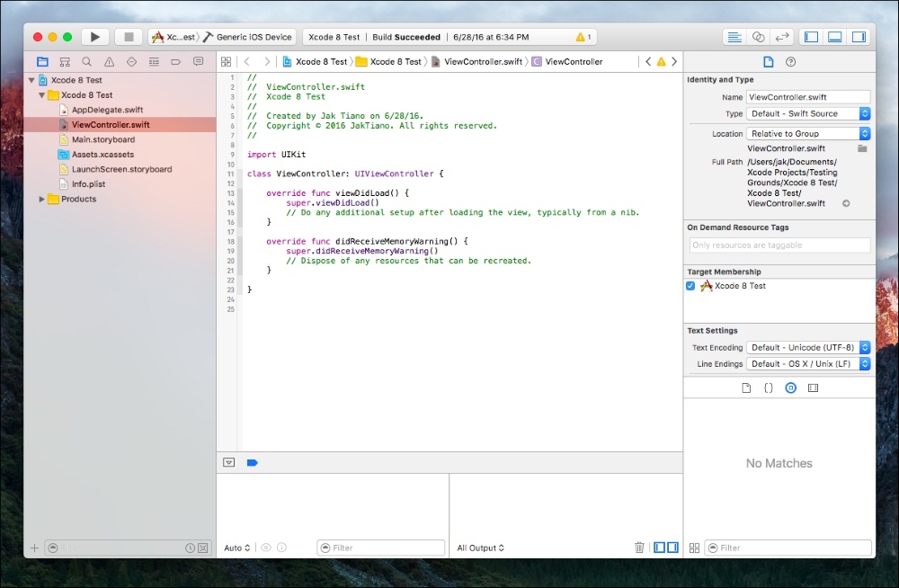
Task: Open the Text Encoding dropdown
Action: (808, 348)
